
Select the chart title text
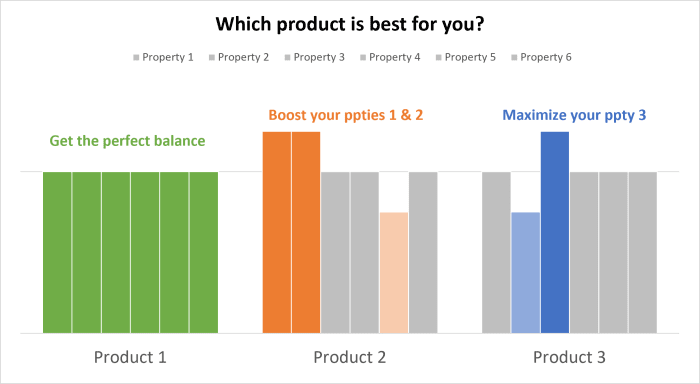tap(350, 24)
